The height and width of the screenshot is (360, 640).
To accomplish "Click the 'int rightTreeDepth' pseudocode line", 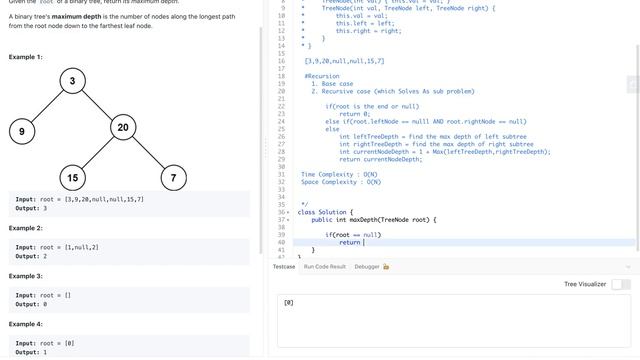I will (436, 144).
